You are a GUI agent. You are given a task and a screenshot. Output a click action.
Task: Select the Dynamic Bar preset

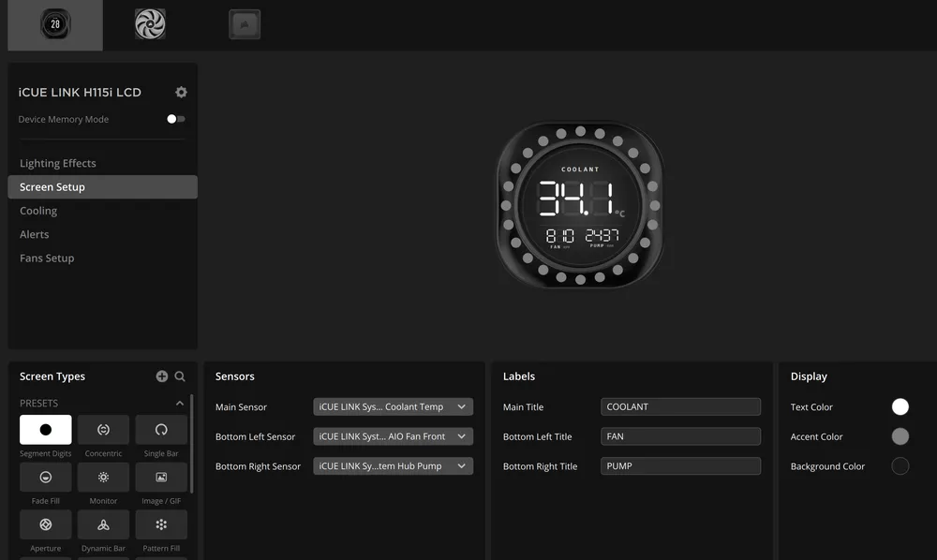pos(103,524)
